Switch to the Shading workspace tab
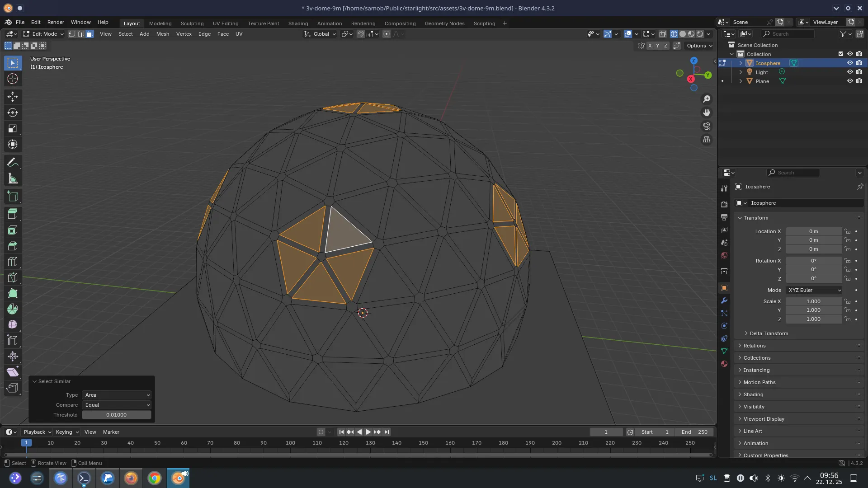Image resolution: width=868 pixels, height=488 pixels. click(298, 23)
